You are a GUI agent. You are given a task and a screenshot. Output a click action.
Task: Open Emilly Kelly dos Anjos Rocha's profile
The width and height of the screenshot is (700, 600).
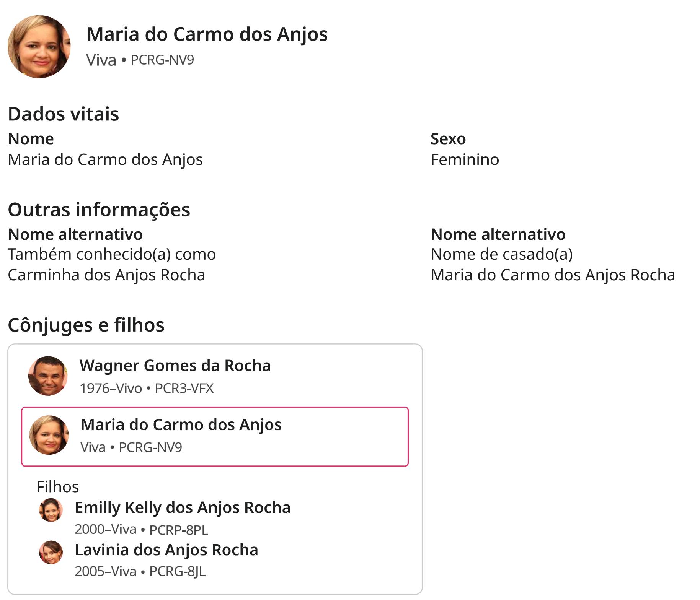(x=183, y=508)
